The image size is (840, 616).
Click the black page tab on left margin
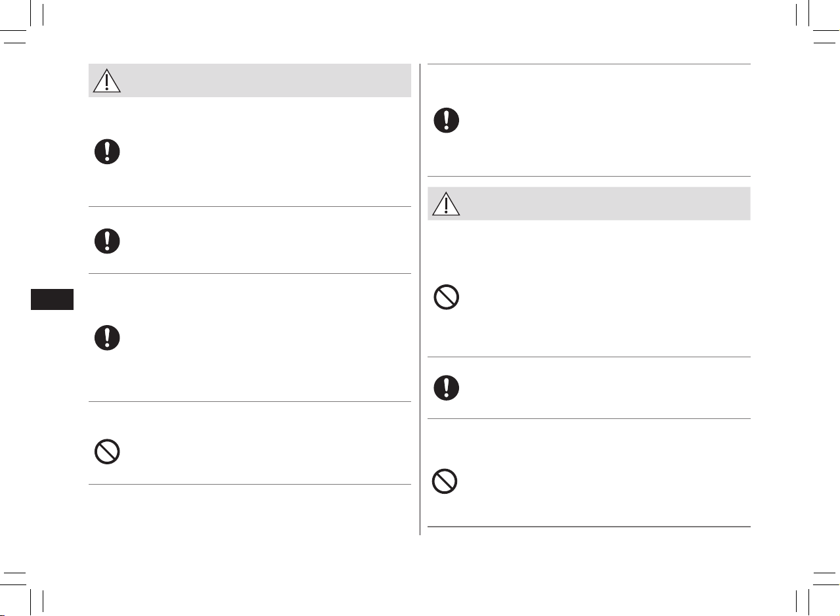click(x=53, y=299)
